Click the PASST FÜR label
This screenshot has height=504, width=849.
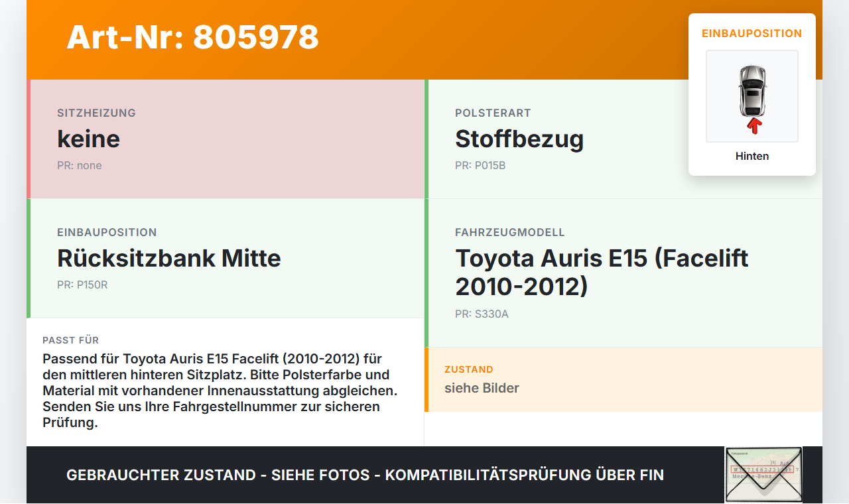click(71, 340)
